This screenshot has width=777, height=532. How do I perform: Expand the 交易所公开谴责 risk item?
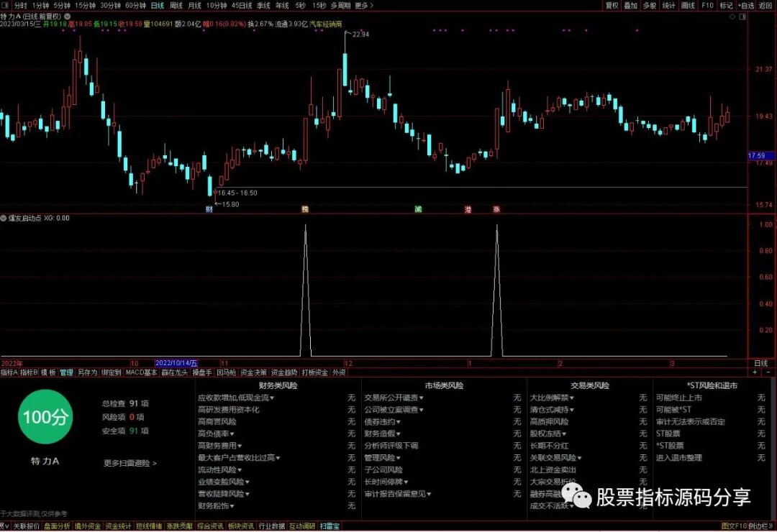(x=394, y=398)
